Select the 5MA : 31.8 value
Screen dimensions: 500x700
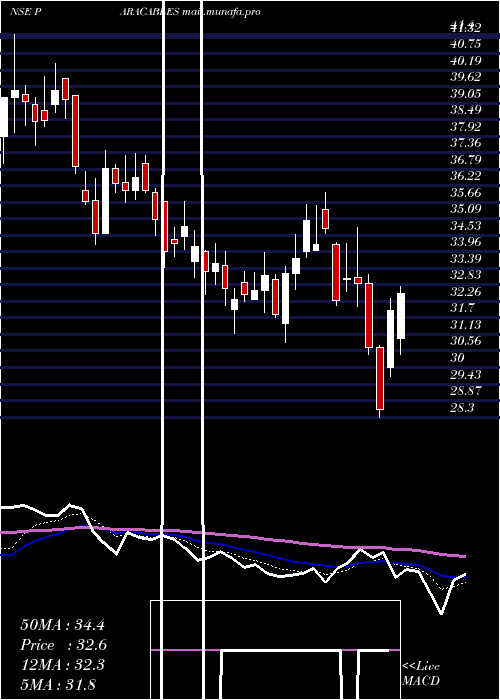tap(58, 684)
